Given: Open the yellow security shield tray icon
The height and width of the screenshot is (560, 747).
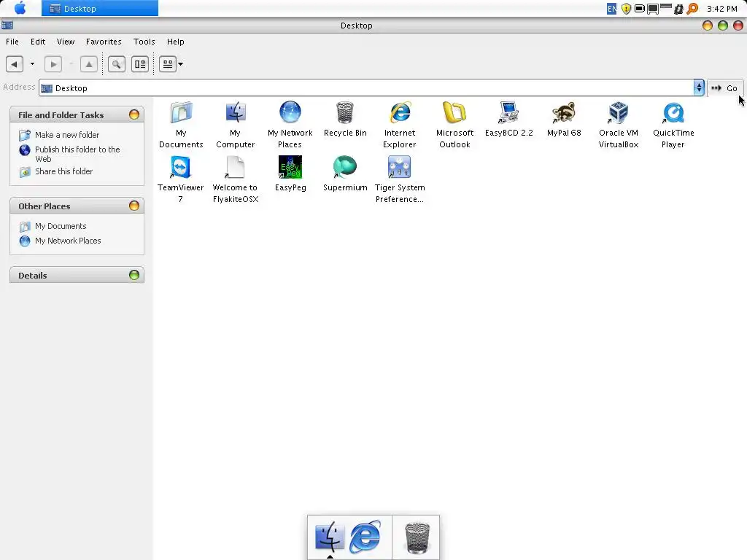Looking at the screenshot, I should point(626,9).
